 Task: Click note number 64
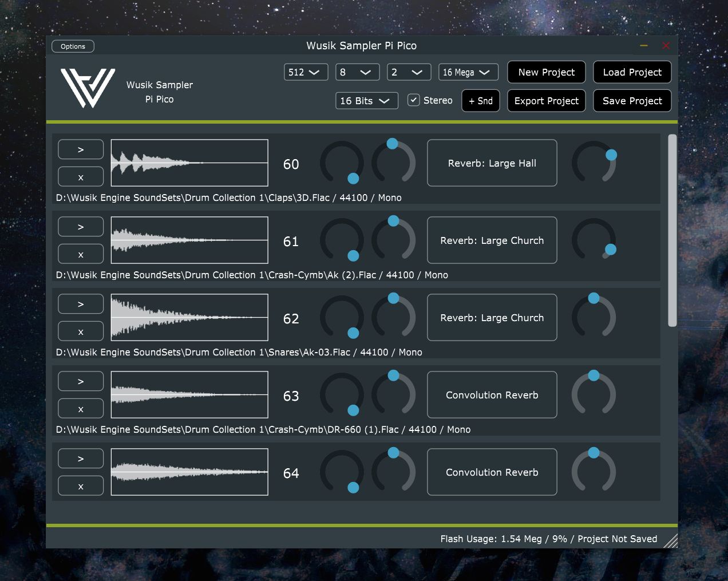291,473
